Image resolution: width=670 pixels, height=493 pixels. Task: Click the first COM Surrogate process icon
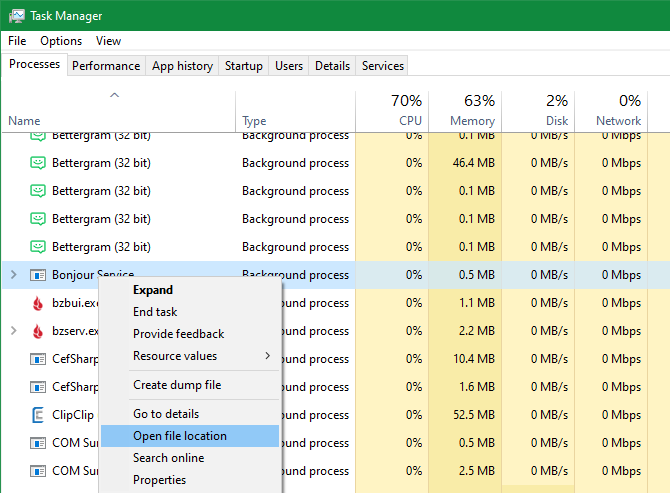[38, 443]
